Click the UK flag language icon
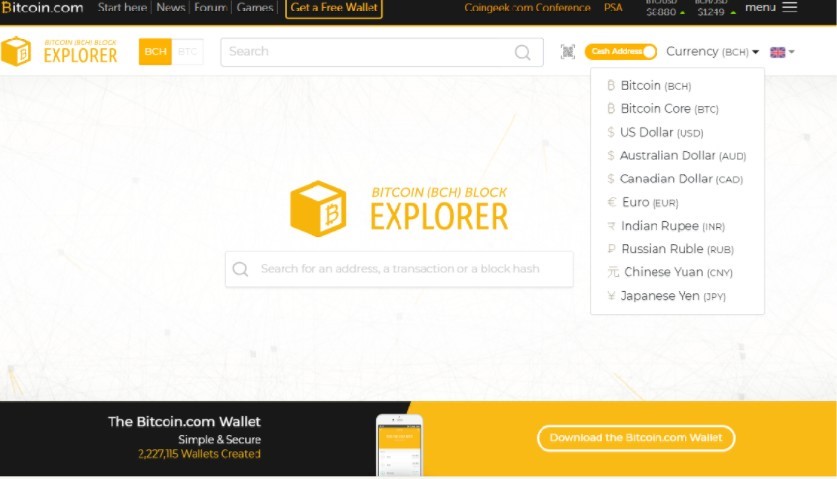 pyautogui.click(x=777, y=52)
